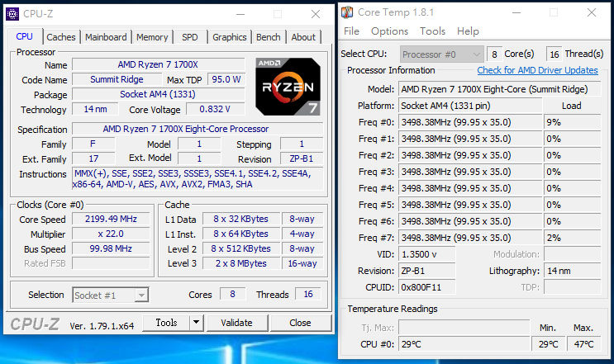The width and height of the screenshot is (614, 364).
Task: Click the L1 Data value 8 x 32 KBytes
Action: pos(240,219)
